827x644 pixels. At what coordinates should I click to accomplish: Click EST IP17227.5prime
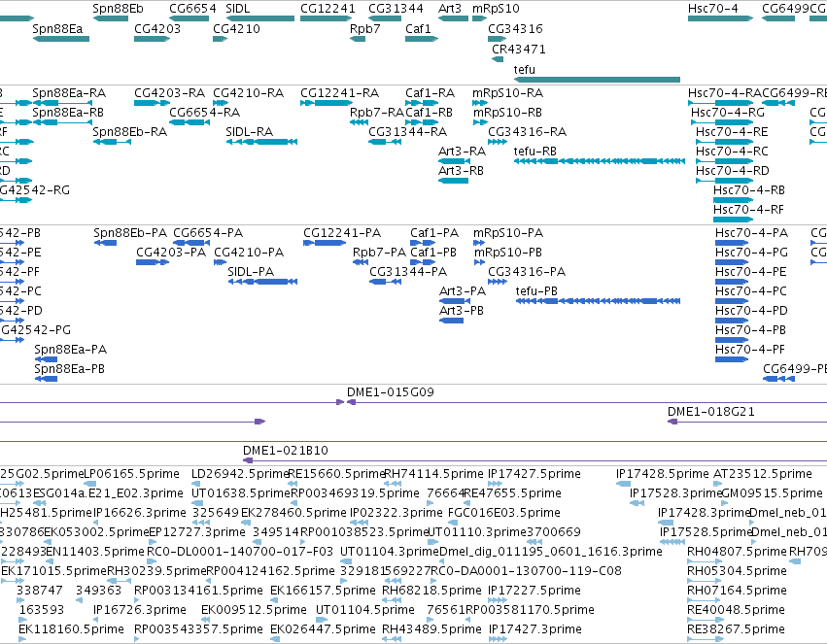click(x=498, y=599)
